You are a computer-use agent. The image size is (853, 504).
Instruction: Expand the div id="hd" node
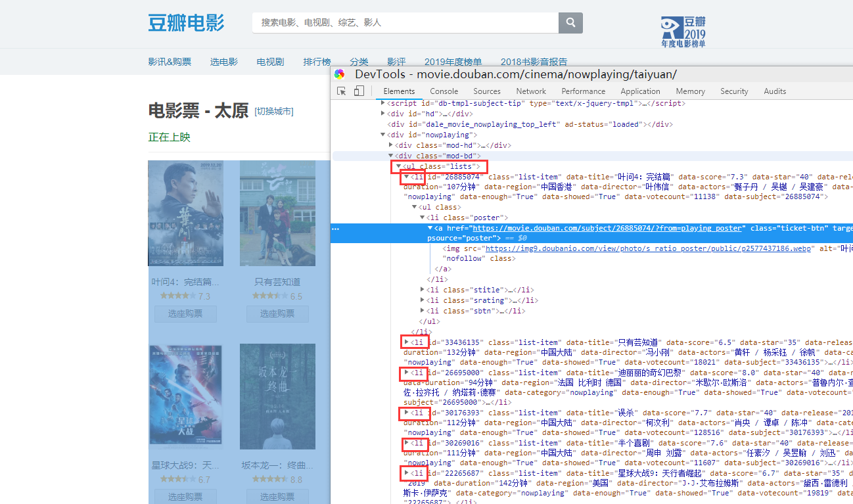tap(382, 113)
